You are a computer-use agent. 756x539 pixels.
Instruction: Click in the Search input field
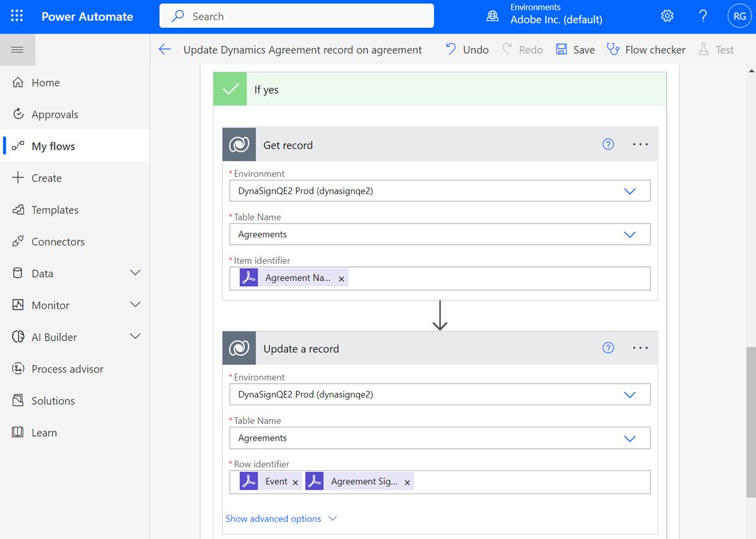297,16
